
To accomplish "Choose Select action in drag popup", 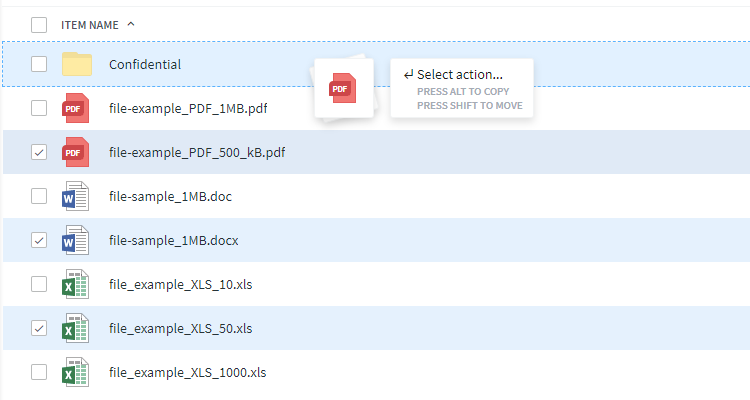I will pos(459,74).
